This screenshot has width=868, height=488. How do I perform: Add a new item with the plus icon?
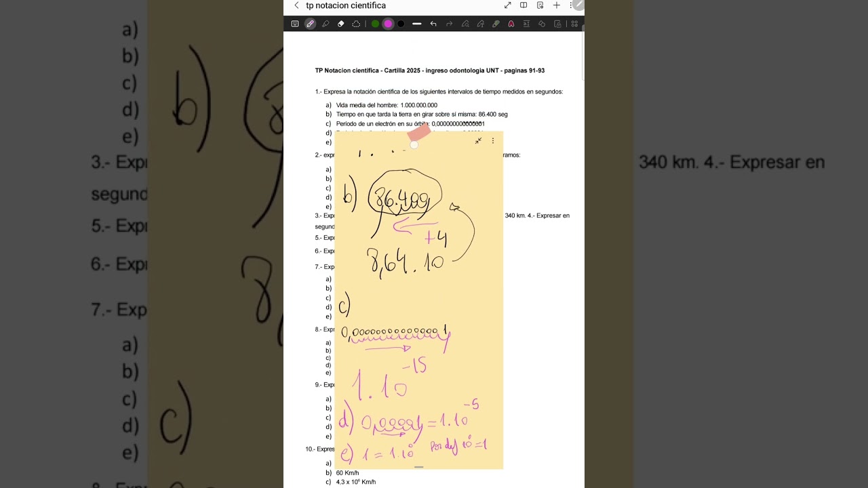click(556, 5)
